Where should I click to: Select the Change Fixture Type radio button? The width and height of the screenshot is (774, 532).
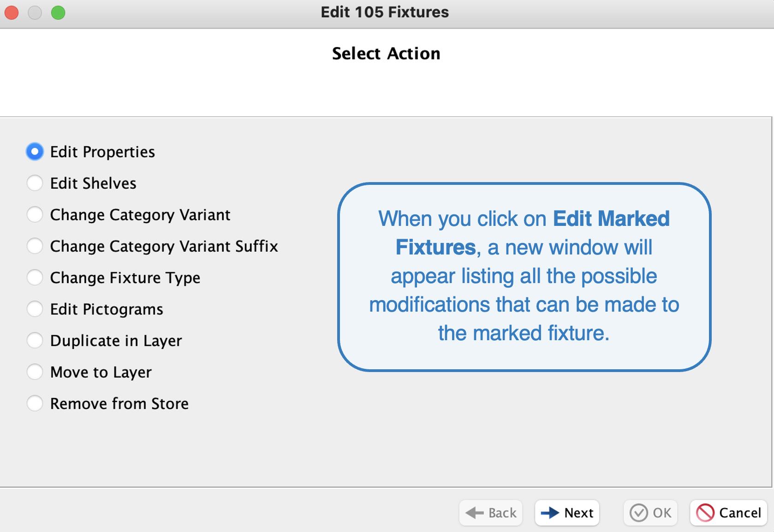(x=35, y=278)
